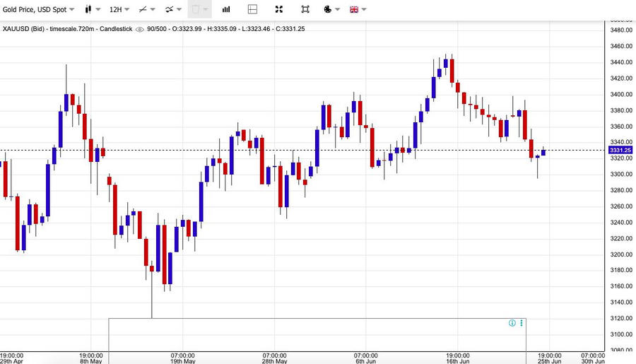Click the greyed-out delete drawings button
This screenshot has width=636, height=364.
(x=199, y=10)
